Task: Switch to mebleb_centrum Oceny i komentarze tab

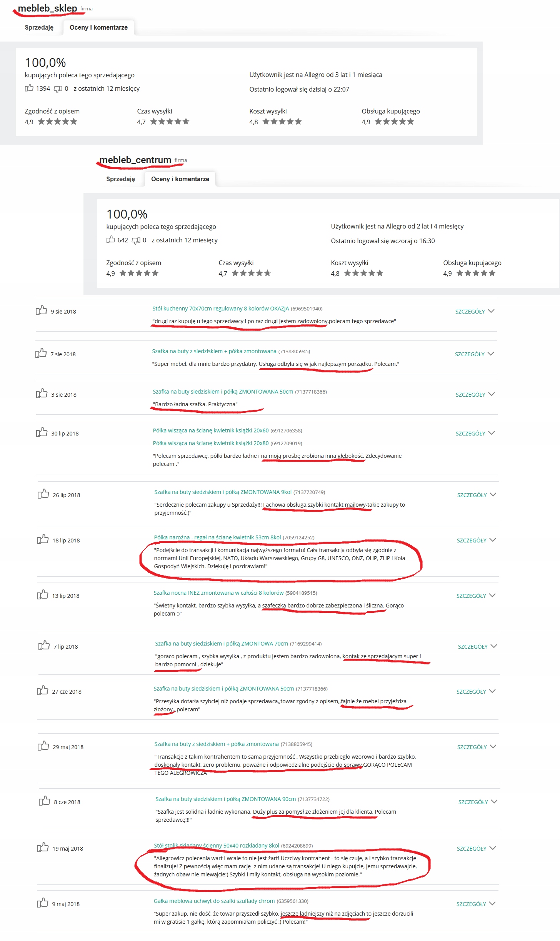Action: [x=180, y=179]
